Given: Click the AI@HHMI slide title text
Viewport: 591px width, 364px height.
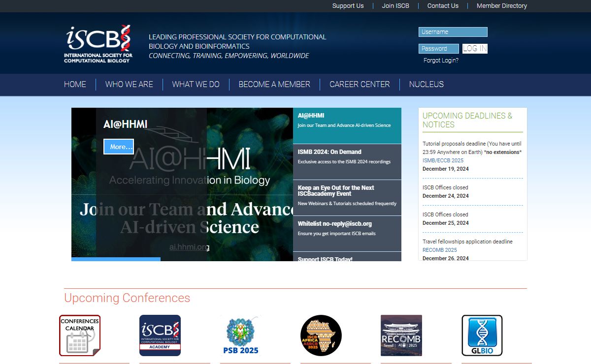Looking at the screenshot, I should [125, 124].
